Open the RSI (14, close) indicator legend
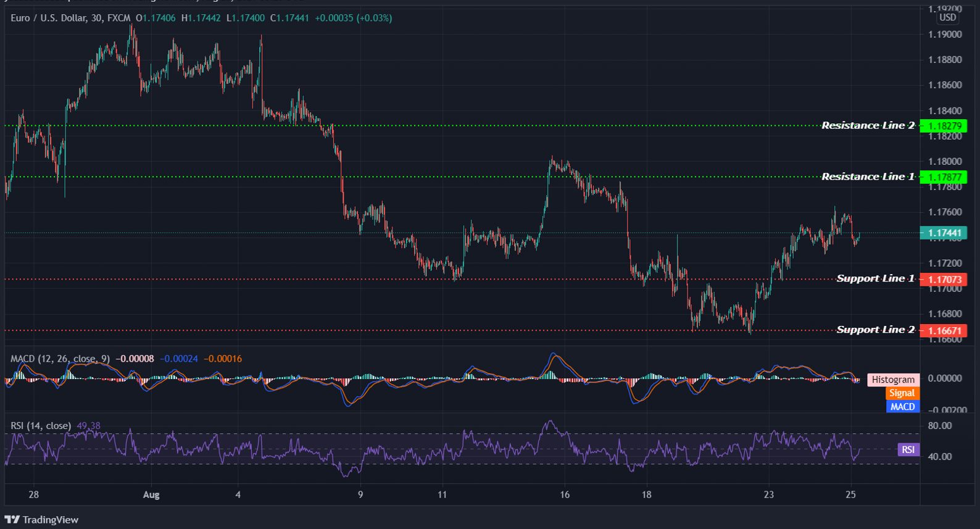This screenshot has width=980, height=529. click(x=40, y=426)
